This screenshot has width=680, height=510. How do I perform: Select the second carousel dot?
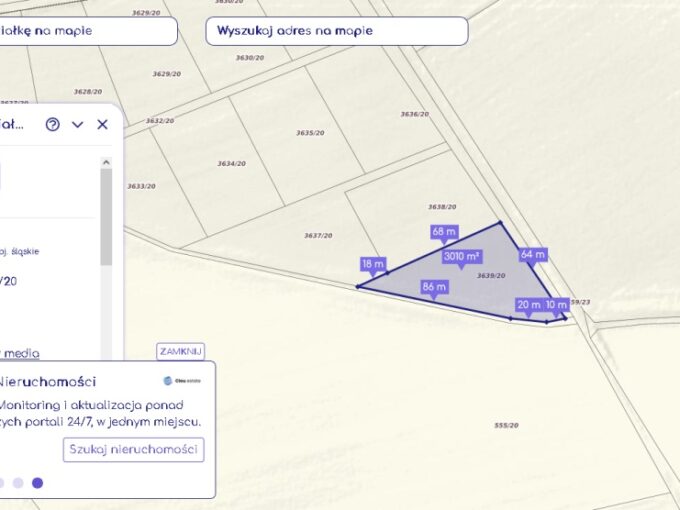(x=17, y=483)
